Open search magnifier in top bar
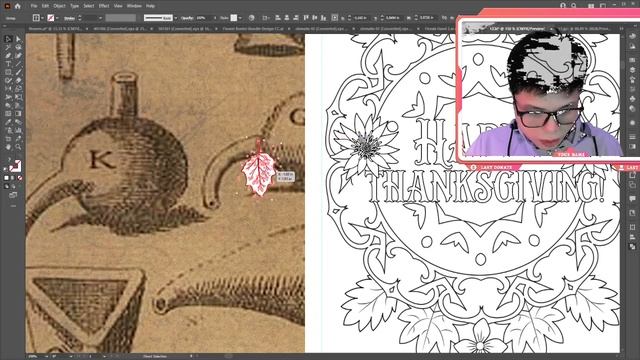 pyautogui.click(x=574, y=6)
